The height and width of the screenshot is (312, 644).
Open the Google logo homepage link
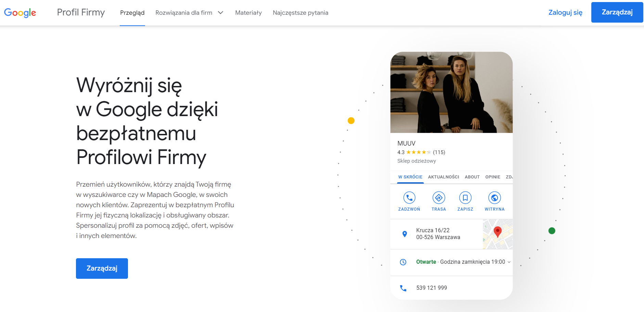point(20,13)
